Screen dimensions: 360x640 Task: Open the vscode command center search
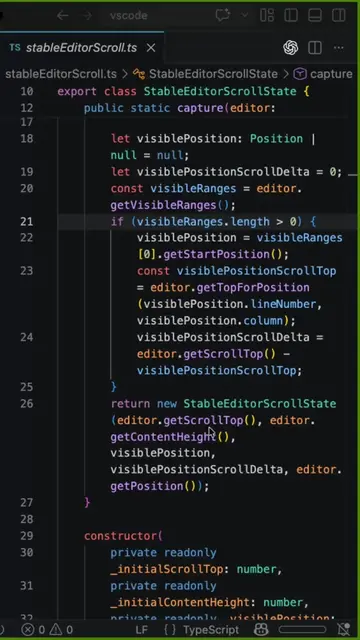coord(129,16)
